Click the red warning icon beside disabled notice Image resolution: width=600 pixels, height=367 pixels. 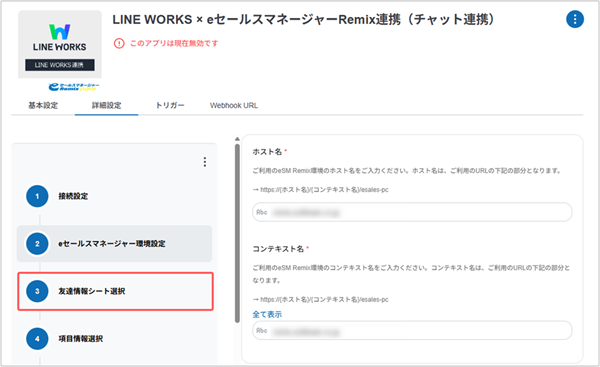[119, 43]
